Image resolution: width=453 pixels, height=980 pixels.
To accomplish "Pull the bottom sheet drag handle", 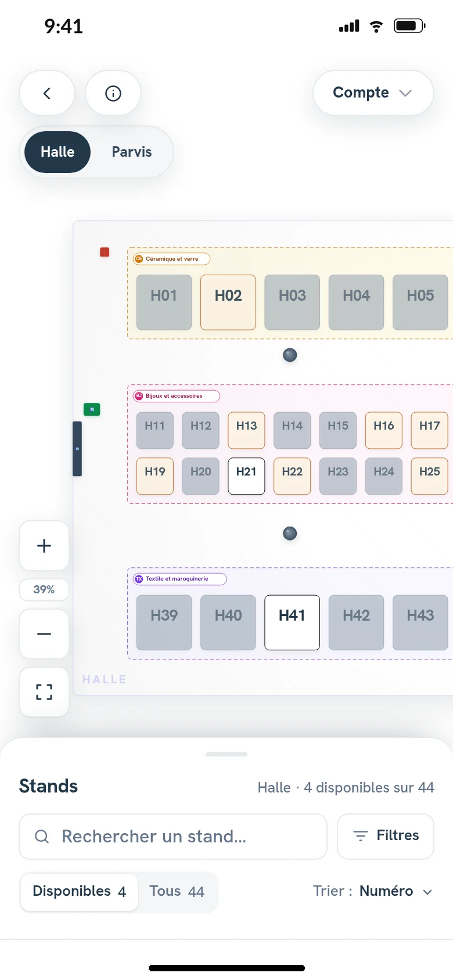I will click(x=227, y=754).
